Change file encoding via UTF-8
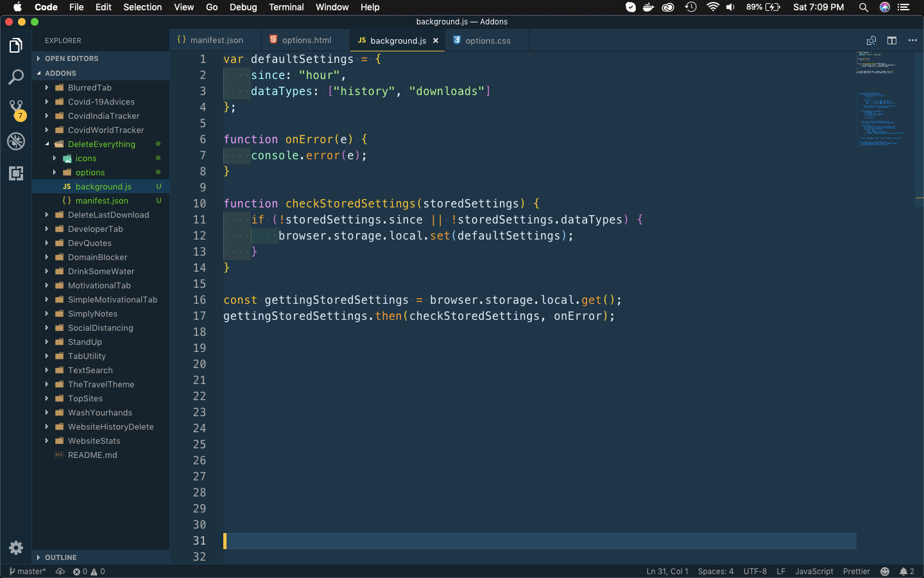This screenshot has width=924, height=578. 755,572
